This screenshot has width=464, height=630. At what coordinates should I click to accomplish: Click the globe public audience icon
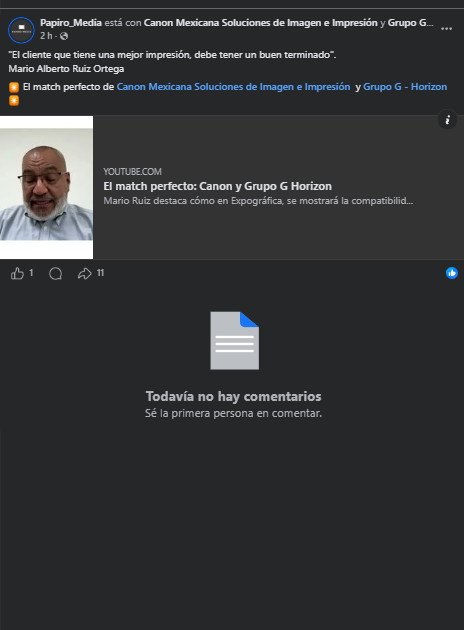[63, 36]
